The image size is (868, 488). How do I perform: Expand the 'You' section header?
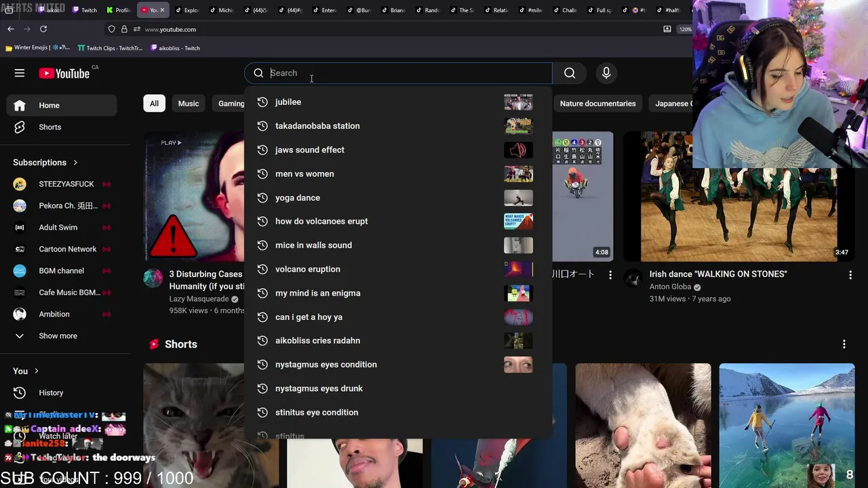click(x=27, y=371)
